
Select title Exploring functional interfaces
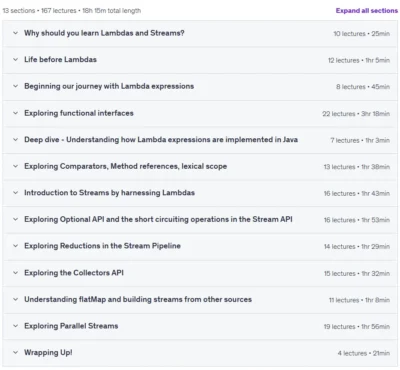[x=79, y=113]
